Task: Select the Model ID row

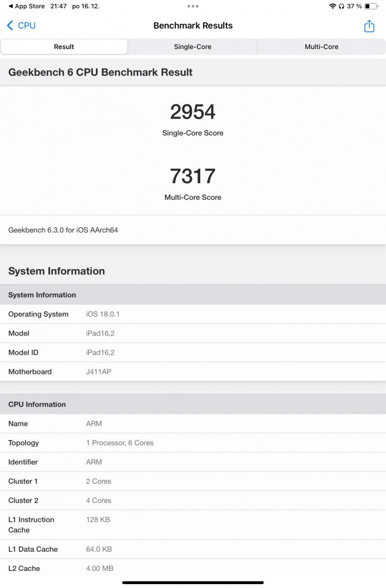Action: [x=193, y=352]
